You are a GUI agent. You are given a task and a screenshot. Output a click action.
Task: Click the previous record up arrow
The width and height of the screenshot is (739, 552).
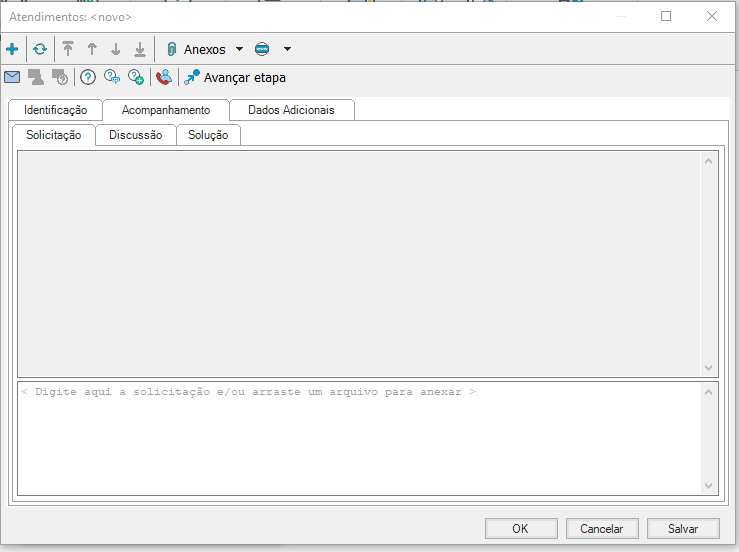point(92,49)
